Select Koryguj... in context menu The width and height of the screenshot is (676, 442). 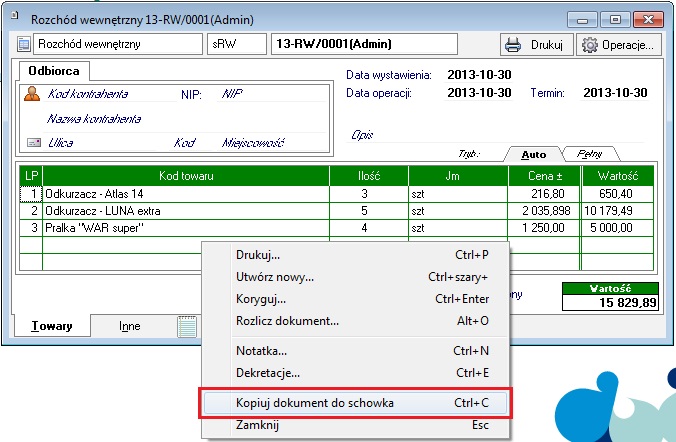click(356, 299)
